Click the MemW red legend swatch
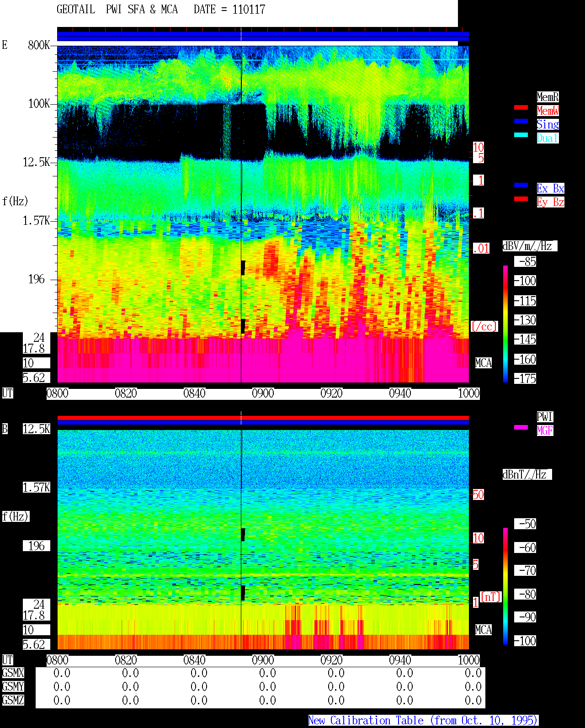This screenshot has width=585, height=728. point(521,107)
